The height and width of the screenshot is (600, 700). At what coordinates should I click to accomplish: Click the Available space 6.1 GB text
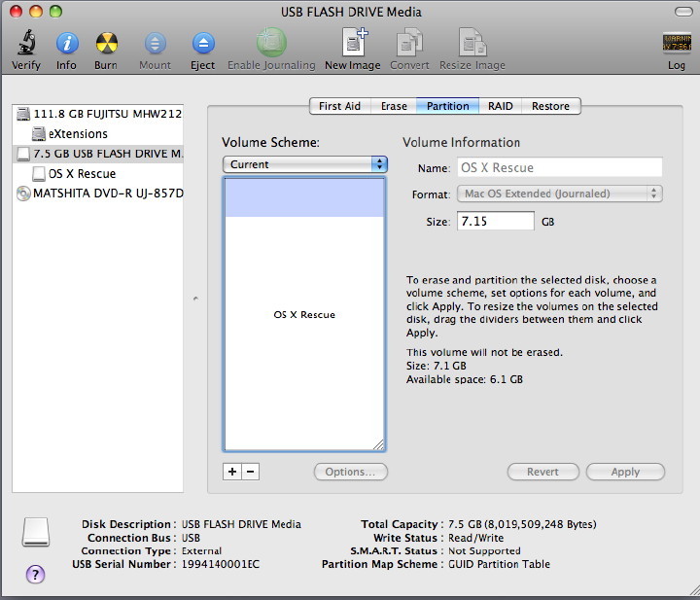click(x=465, y=379)
